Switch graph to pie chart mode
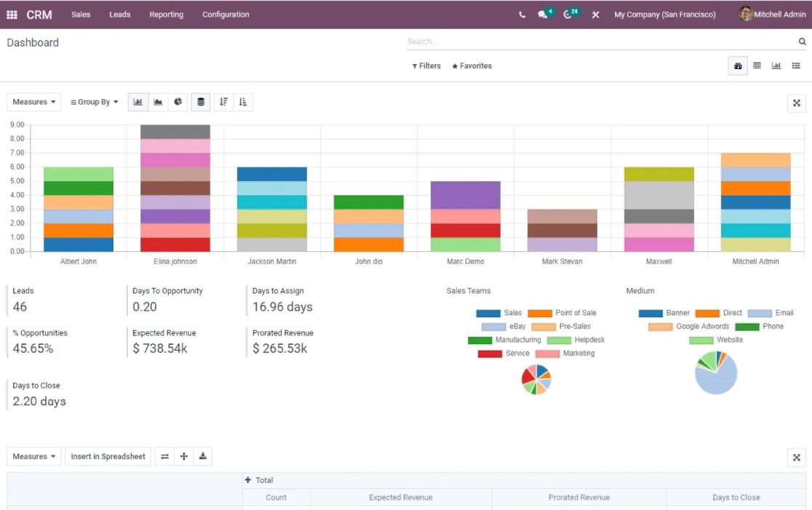 point(177,102)
